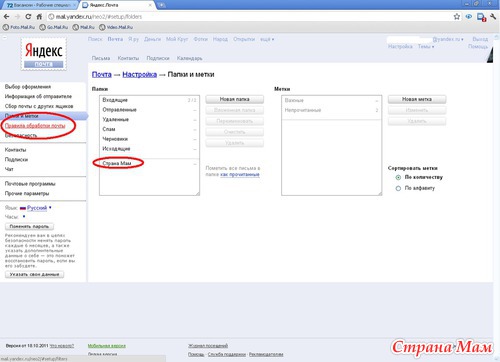Switch to the Календарь tab
This screenshot has height=362, width=500.
click(x=189, y=58)
